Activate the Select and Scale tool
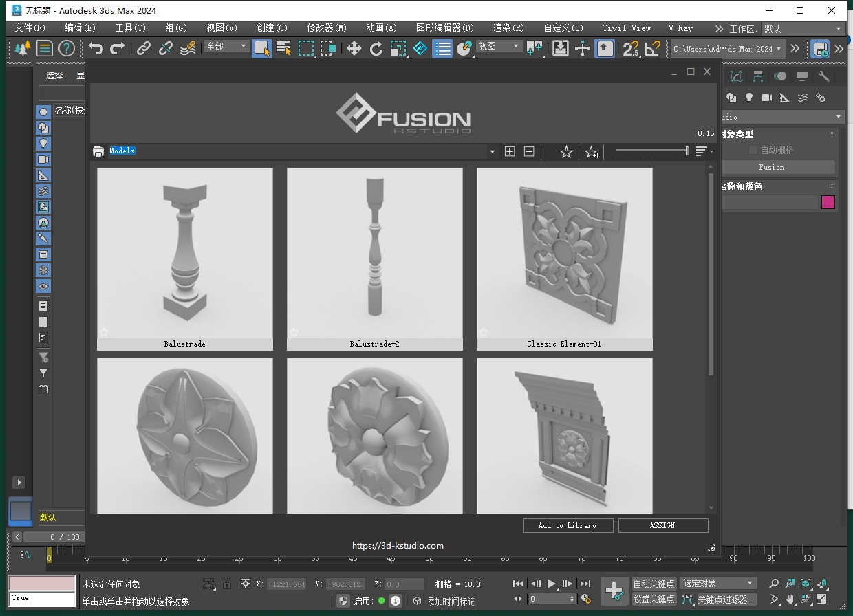 tap(398, 48)
